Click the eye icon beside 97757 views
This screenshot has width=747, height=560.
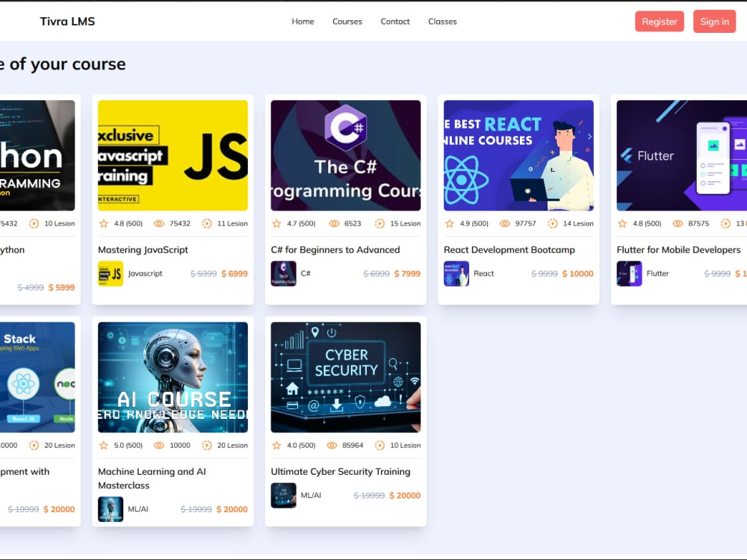click(x=504, y=223)
